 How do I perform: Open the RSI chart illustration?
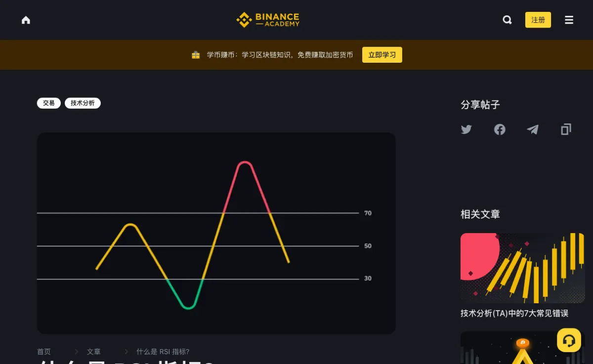216,233
